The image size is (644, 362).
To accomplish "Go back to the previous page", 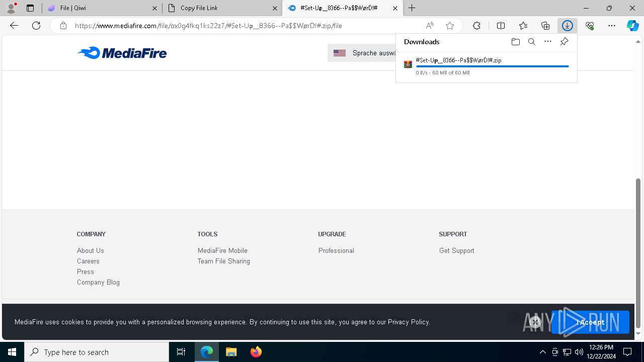I will (x=14, y=26).
